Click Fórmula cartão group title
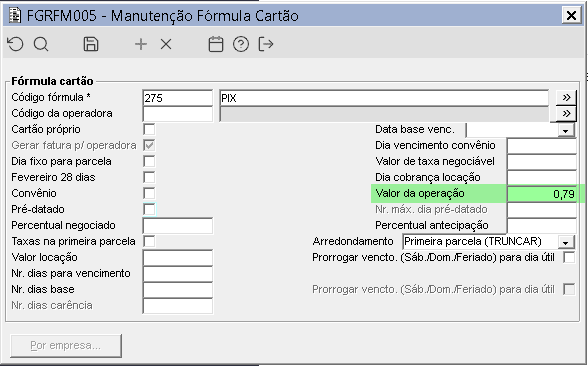The image size is (588, 366). [x=52, y=81]
